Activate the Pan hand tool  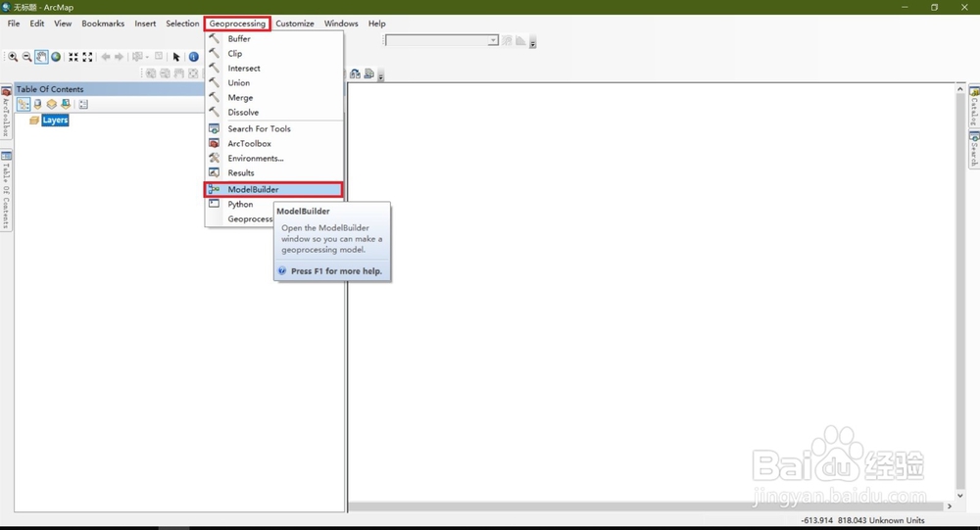point(41,57)
